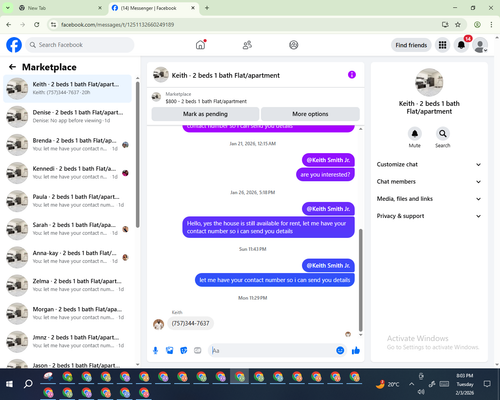Viewport: 500px width, 400px height.
Task: Open the 20°C weather widget on taskbar
Action: pyautogui.click(x=387, y=384)
